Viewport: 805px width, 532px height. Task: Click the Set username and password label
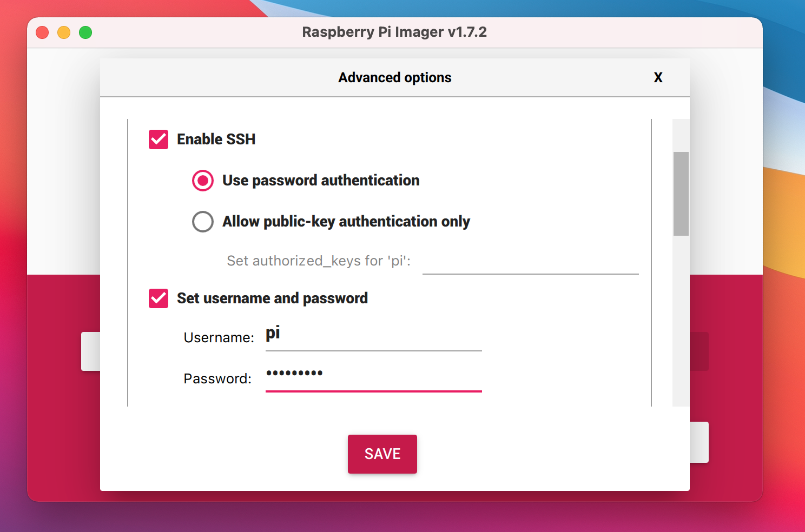point(272,298)
